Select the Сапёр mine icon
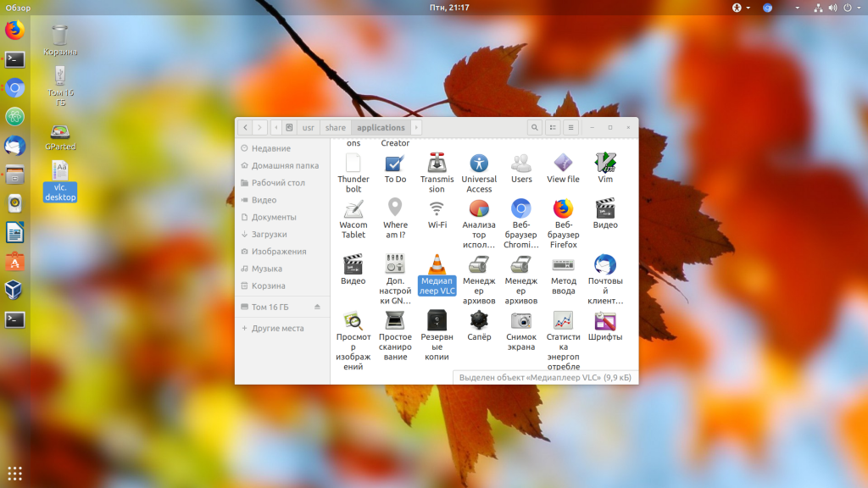The height and width of the screenshot is (488, 868). click(479, 320)
